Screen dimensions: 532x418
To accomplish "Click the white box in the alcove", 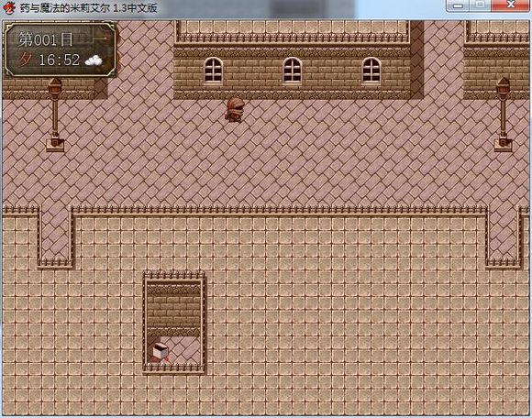I will click(x=161, y=351).
